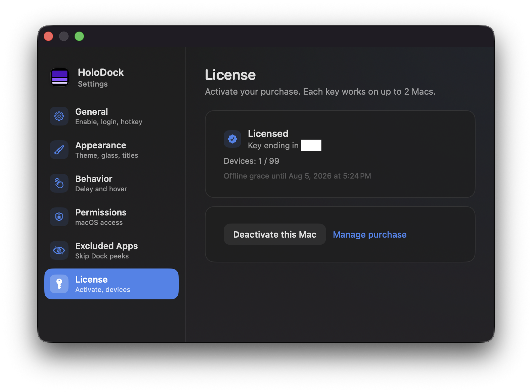The height and width of the screenshot is (392, 532).
Task: Click the "Key ending in" label
Action: (273, 146)
